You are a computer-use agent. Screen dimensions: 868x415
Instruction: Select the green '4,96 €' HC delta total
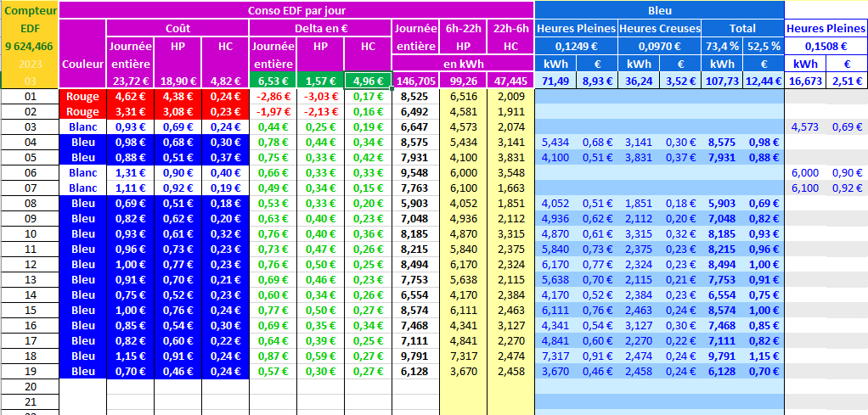click(x=368, y=81)
